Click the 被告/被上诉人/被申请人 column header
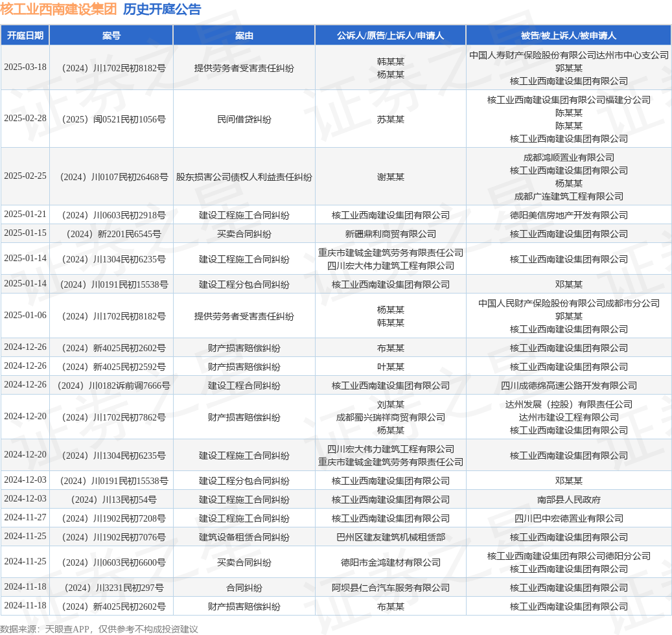The width and height of the screenshot is (672, 635). tap(569, 36)
